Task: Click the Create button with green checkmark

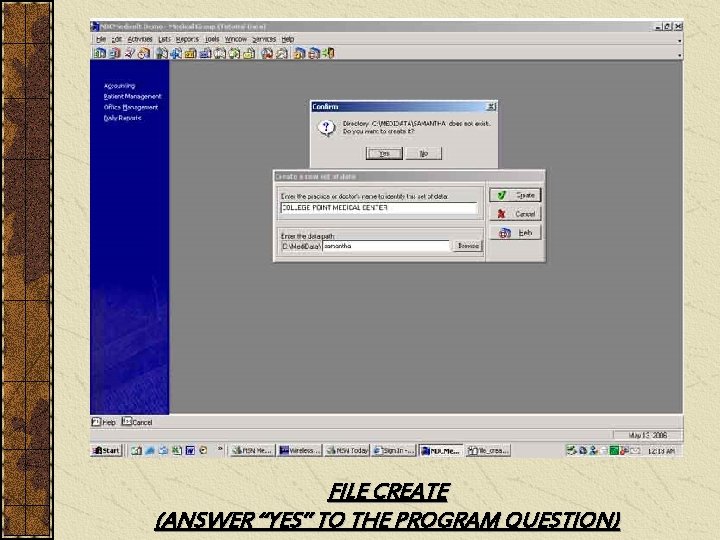Action: tap(515, 195)
